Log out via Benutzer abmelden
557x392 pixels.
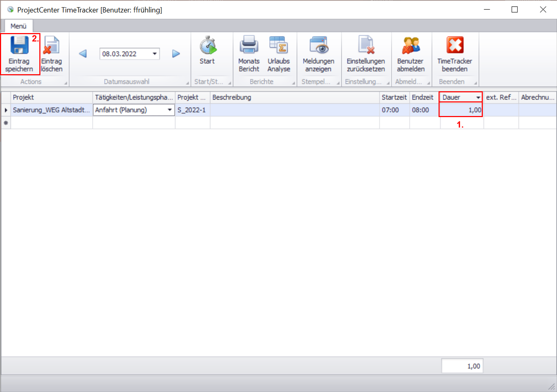click(x=411, y=46)
